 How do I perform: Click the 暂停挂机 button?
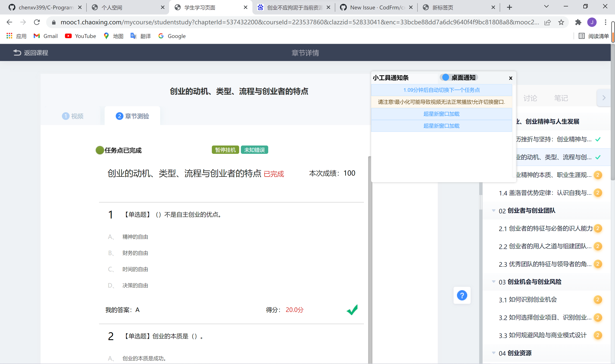(225, 150)
